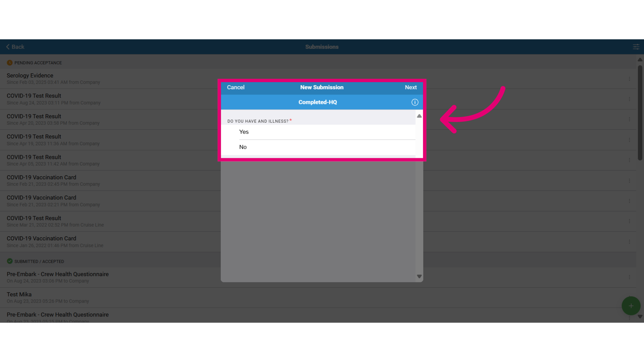Click the main list scrollbar thumb
This screenshot has height=362, width=644.
pyautogui.click(x=640, y=113)
